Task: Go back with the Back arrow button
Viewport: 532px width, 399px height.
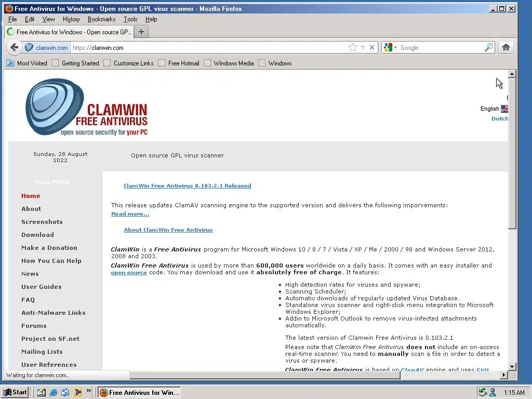Action: (x=14, y=47)
